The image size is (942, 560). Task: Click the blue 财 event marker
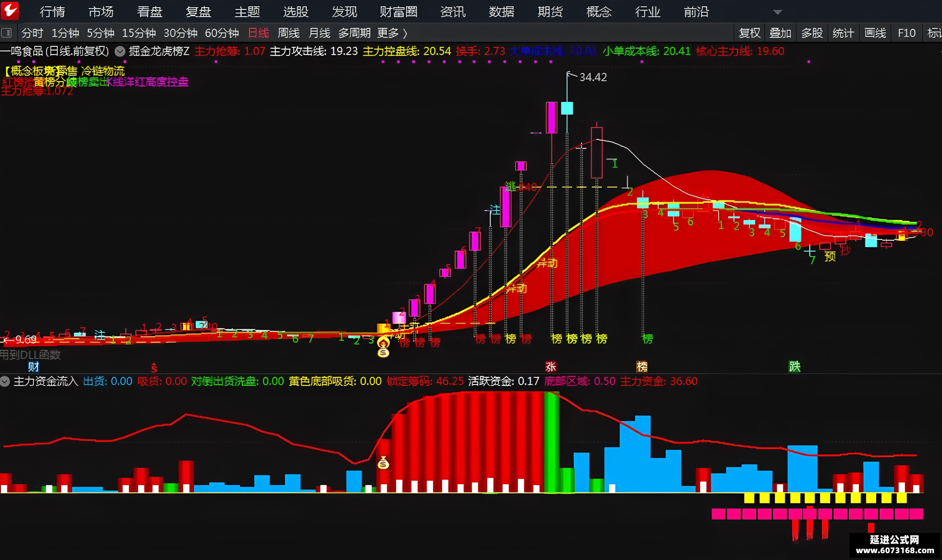click(x=34, y=367)
